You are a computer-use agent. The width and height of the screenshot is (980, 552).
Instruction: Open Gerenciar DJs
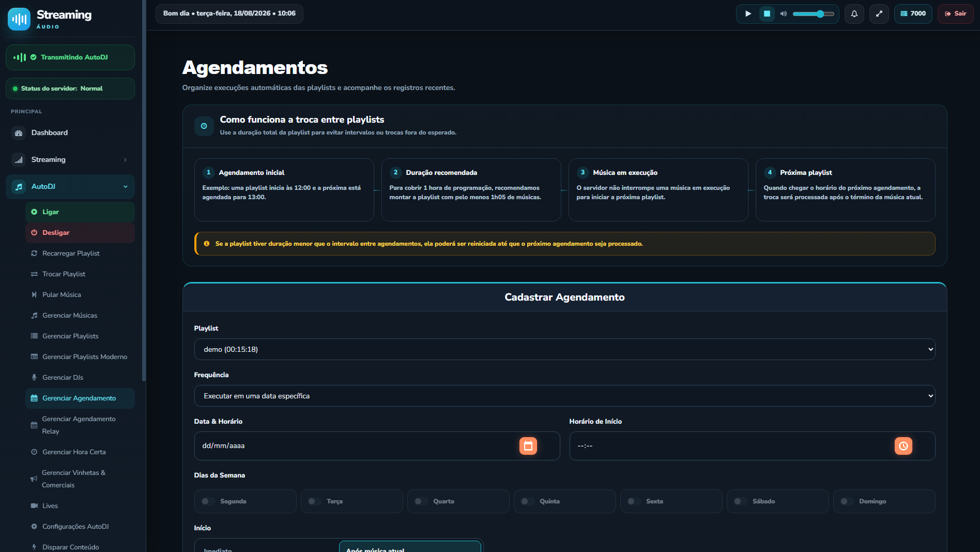(x=80, y=378)
